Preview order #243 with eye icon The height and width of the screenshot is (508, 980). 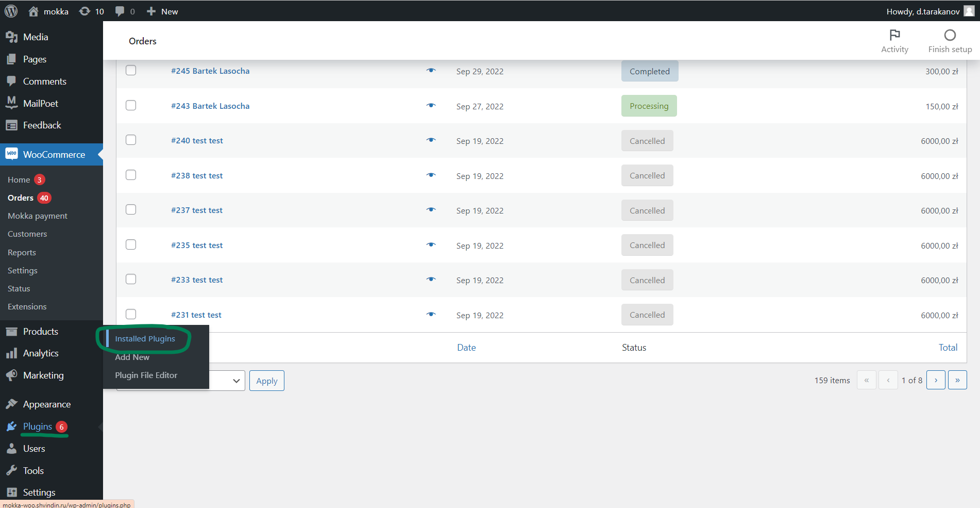click(x=431, y=106)
